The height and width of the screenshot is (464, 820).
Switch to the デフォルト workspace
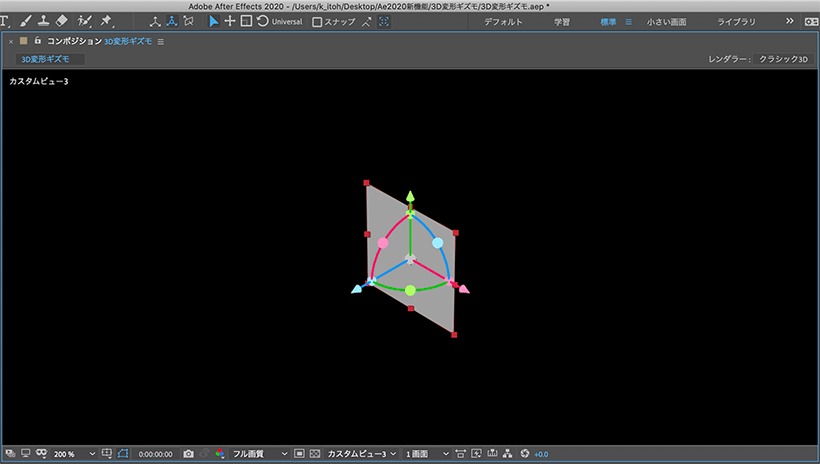503,22
